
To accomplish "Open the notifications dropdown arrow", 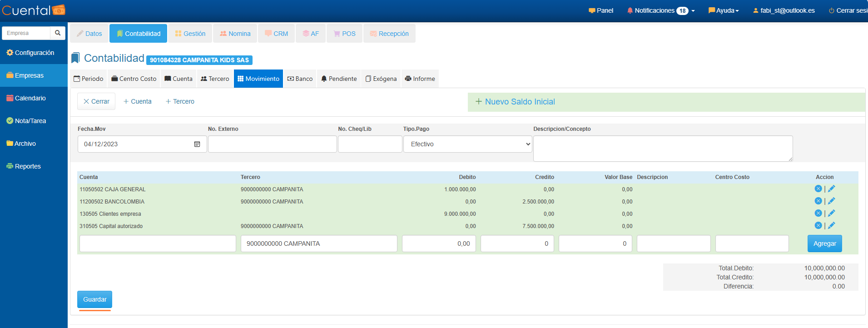I will 693,11.
